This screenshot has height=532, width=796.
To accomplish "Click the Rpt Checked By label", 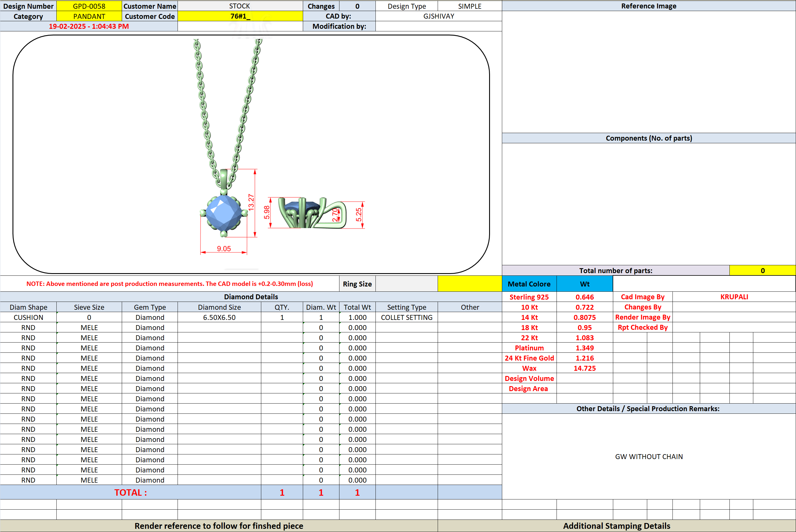I will click(x=643, y=327).
